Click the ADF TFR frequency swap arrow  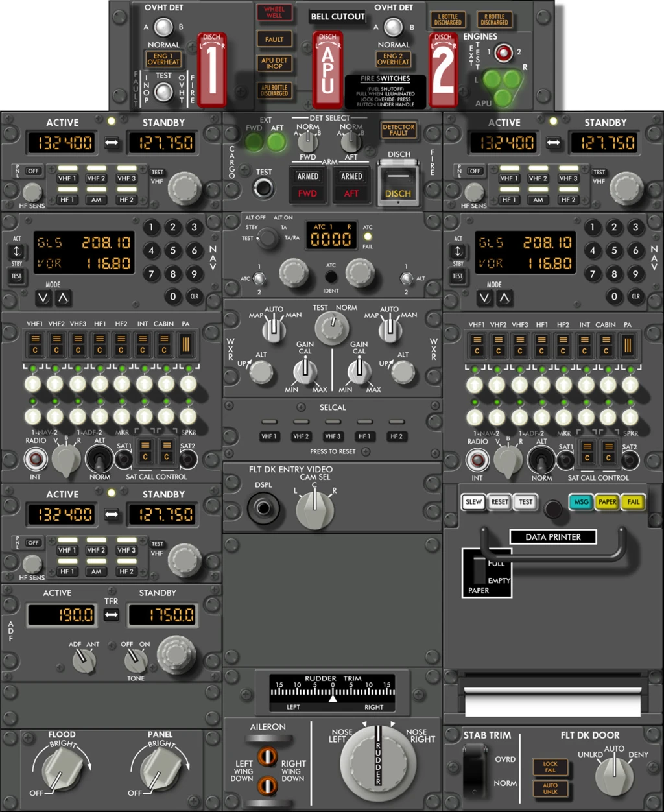[x=112, y=614]
